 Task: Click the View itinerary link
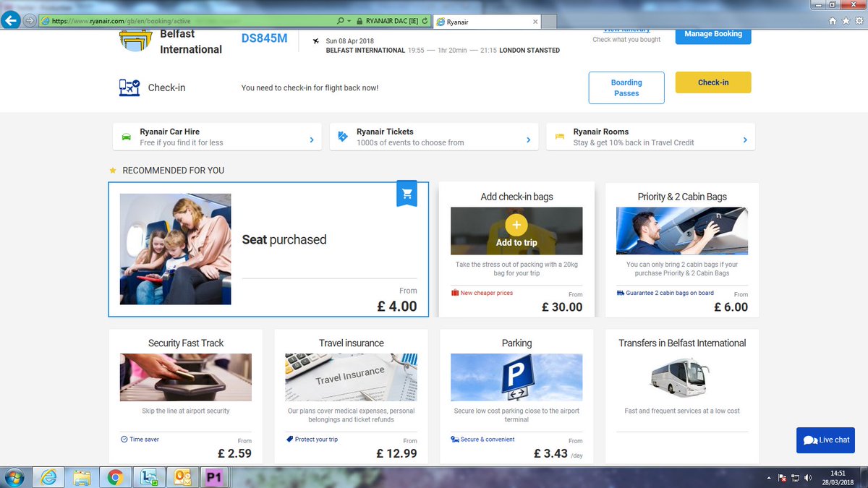pyautogui.click(x=626, y=30)
